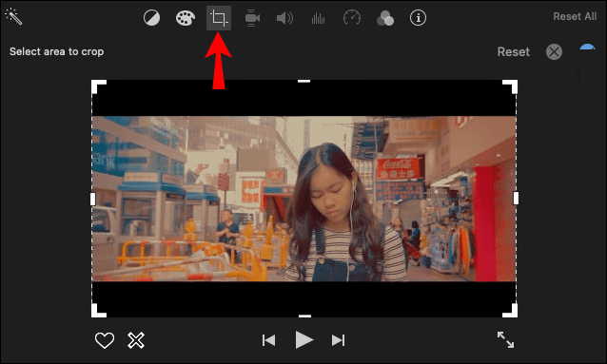Open the color correction palette
The image size is (607, 364).
186,18
